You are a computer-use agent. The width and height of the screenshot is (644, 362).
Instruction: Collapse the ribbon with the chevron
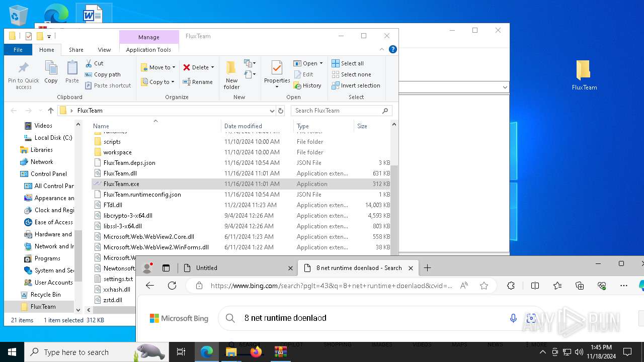tap(382, 49)
